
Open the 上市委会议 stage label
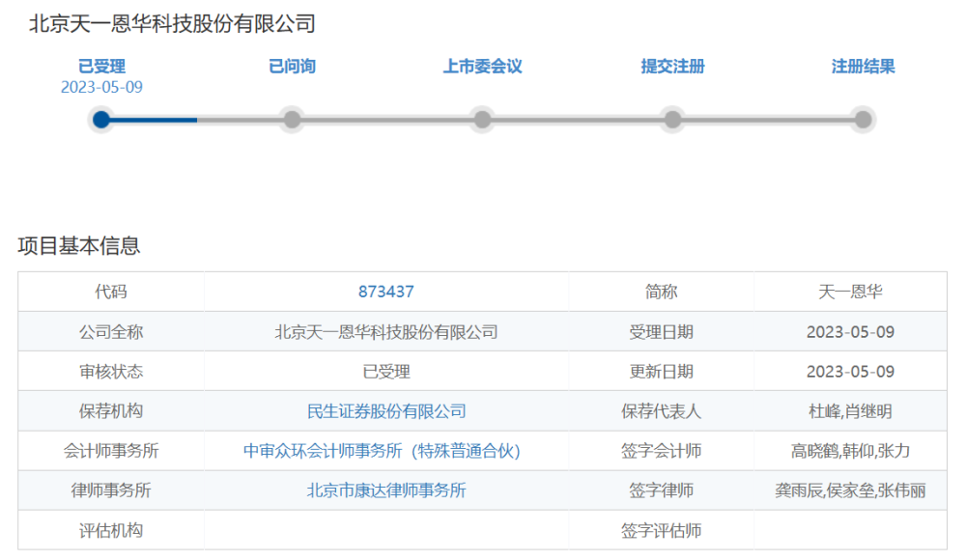(482, 67)
